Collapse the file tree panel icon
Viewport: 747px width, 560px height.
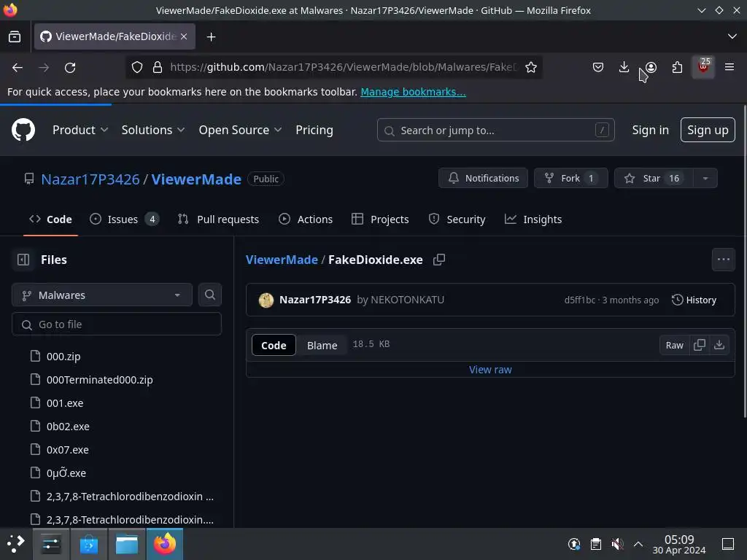coord(23,260)
